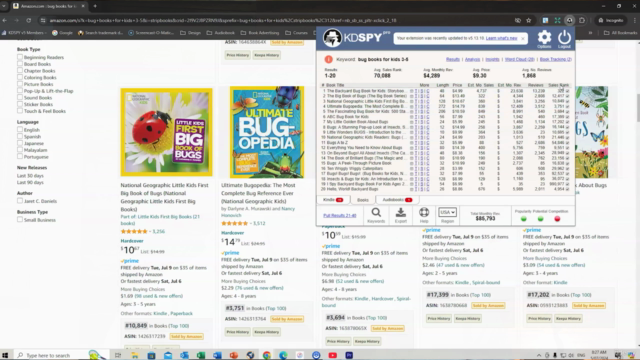
Task: Check the Picture Books filter
Action: 20,84
